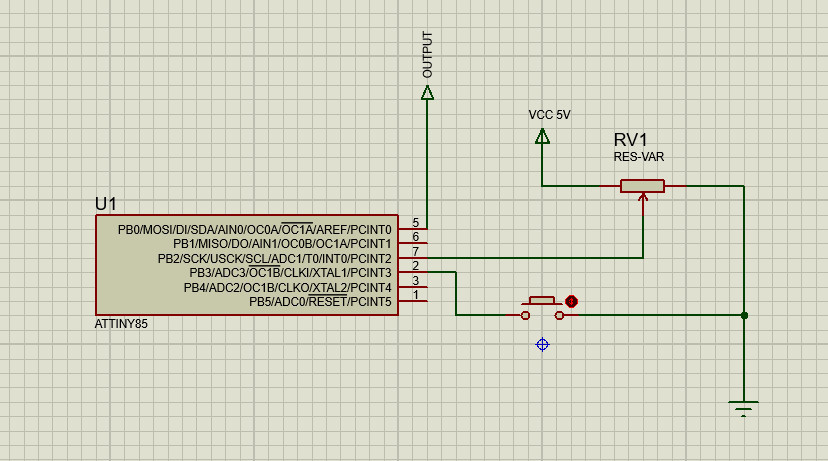Click the push button component
The image size is (828, 461).
542,309
